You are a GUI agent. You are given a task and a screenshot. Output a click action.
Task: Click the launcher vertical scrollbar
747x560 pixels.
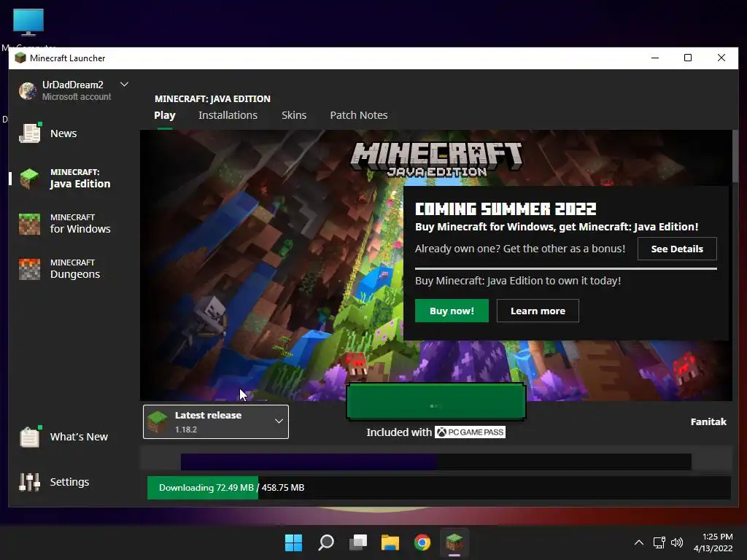pyautogui.click(x=735, y=156)
